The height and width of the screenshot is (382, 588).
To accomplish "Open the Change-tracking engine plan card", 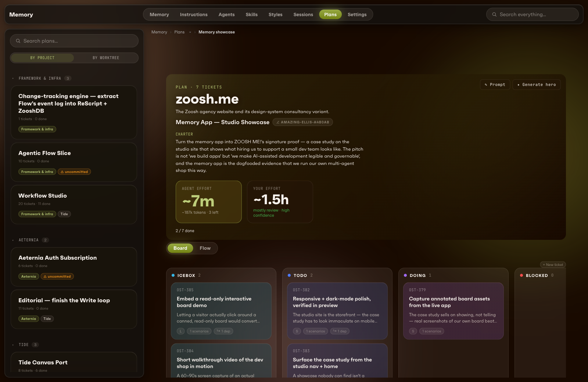I will (74, 112).
